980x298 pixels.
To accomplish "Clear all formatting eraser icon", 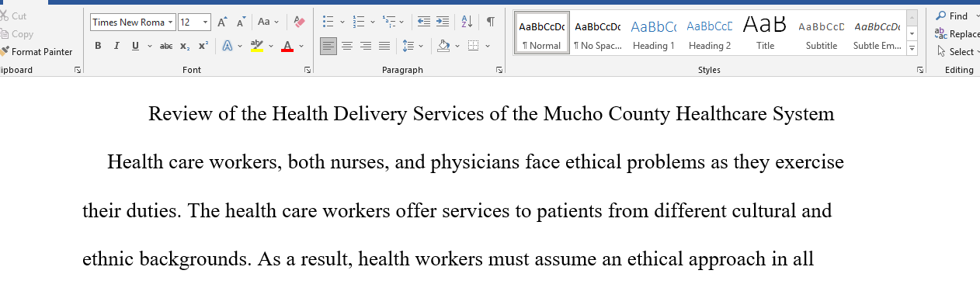I will (299, 23).
